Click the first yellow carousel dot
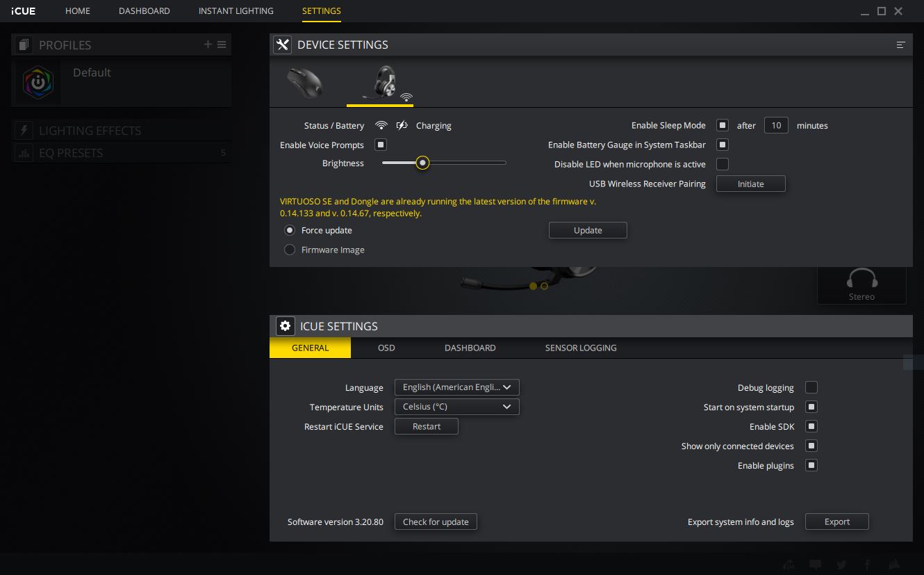This screenshot has height=575, width=924. (x=533, y=286)
